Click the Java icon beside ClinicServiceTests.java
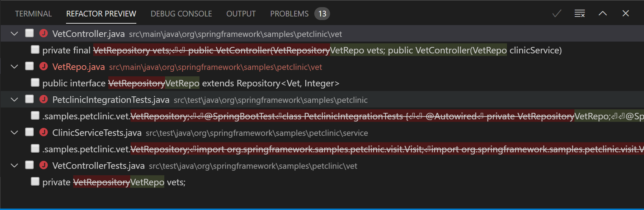Screen dimensions: 644x210 point(44,132)
